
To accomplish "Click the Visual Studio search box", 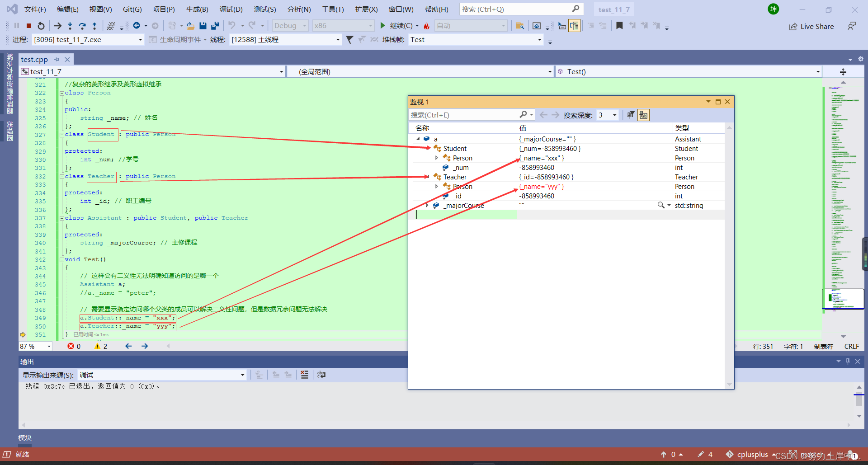I will (x=521, y=9).
